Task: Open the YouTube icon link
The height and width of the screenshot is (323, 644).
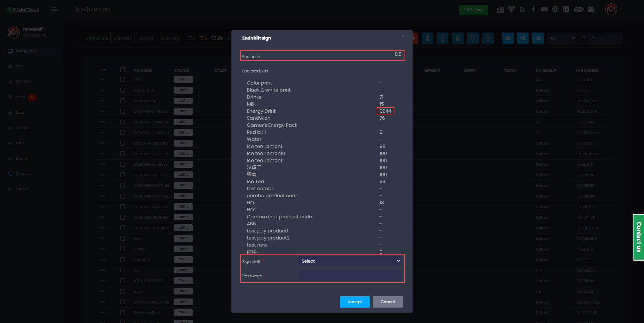Action: [544, 9]
